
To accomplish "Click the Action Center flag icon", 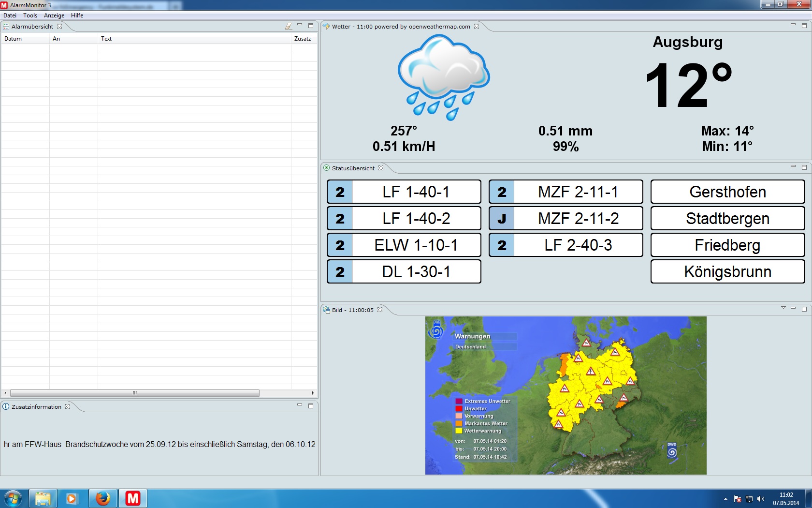I will coord(738,499).
